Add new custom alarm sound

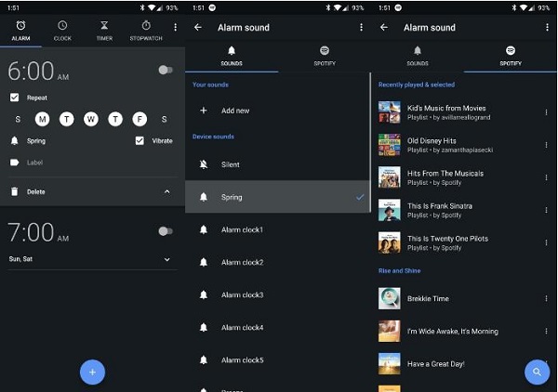point(277,111)
